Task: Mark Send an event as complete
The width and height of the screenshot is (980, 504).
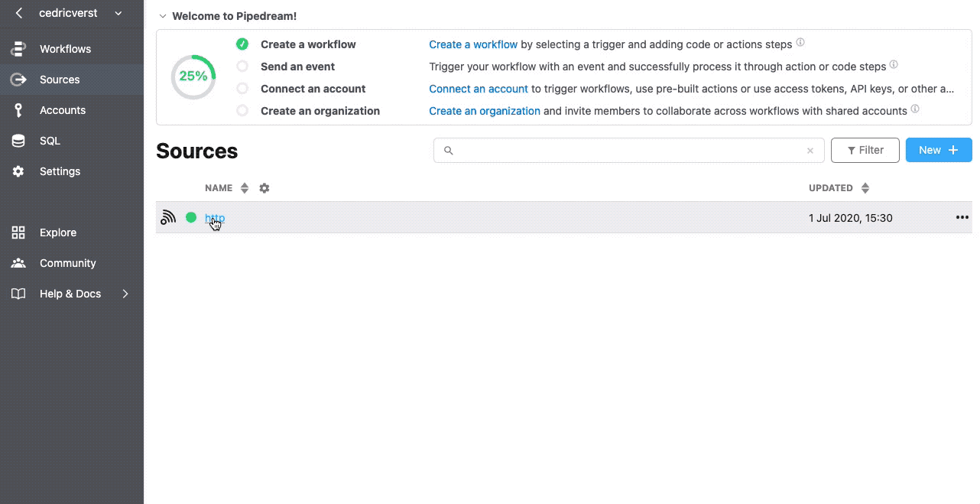Action: point(242,67)
